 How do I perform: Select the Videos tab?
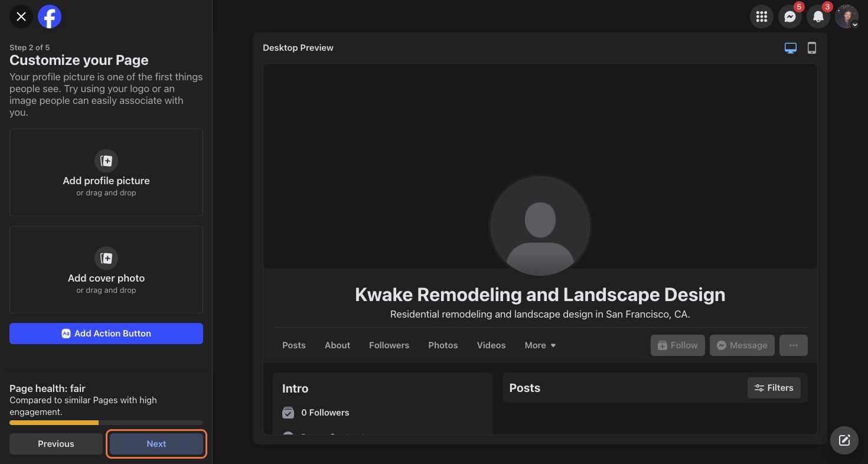coord(491,345)
